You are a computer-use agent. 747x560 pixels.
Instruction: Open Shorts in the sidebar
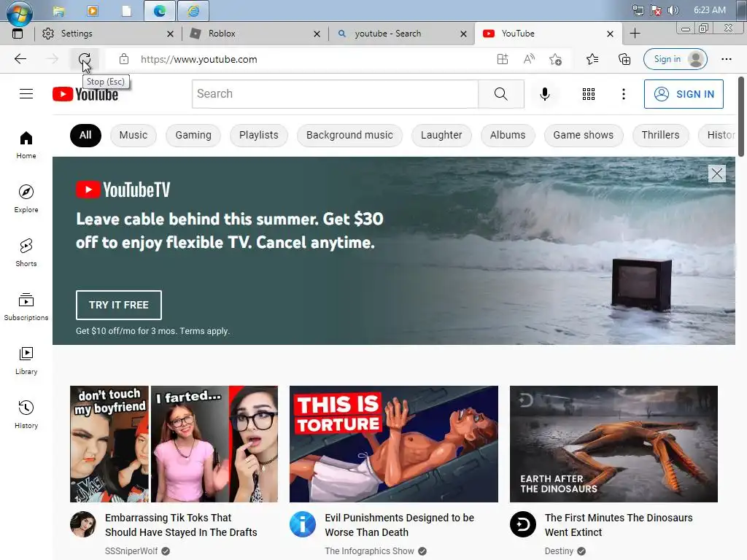pyautogui.click(x=26, y=252)
